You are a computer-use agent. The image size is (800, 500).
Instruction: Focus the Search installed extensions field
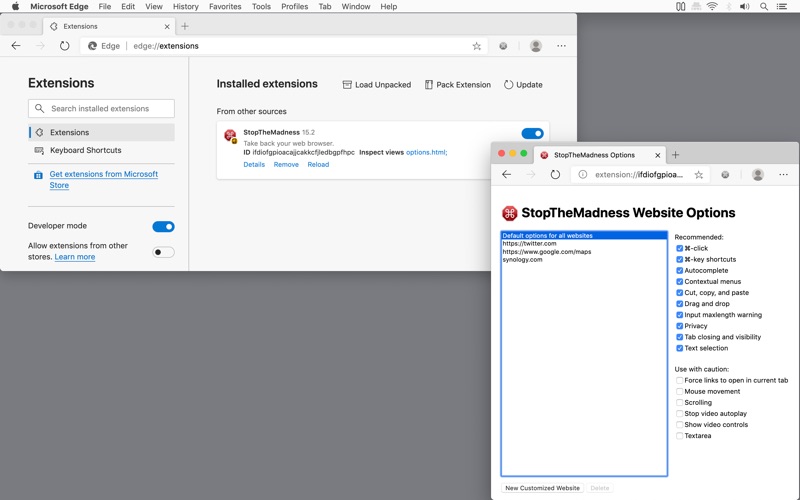102,108
